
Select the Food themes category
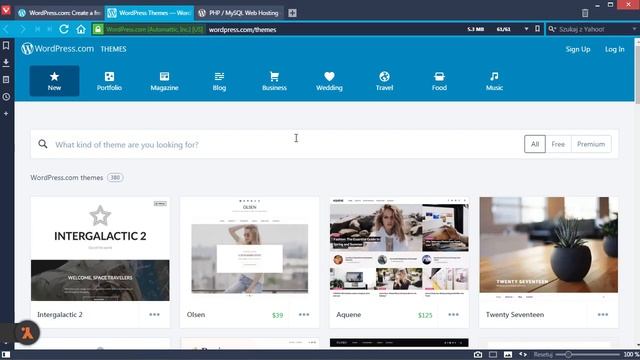coord(439,81)
